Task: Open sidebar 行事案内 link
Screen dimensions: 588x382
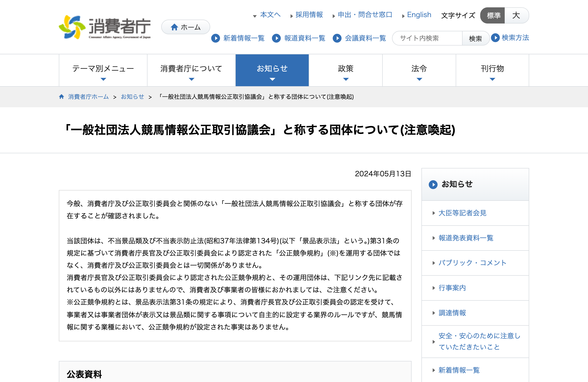Action: (452, 288)
